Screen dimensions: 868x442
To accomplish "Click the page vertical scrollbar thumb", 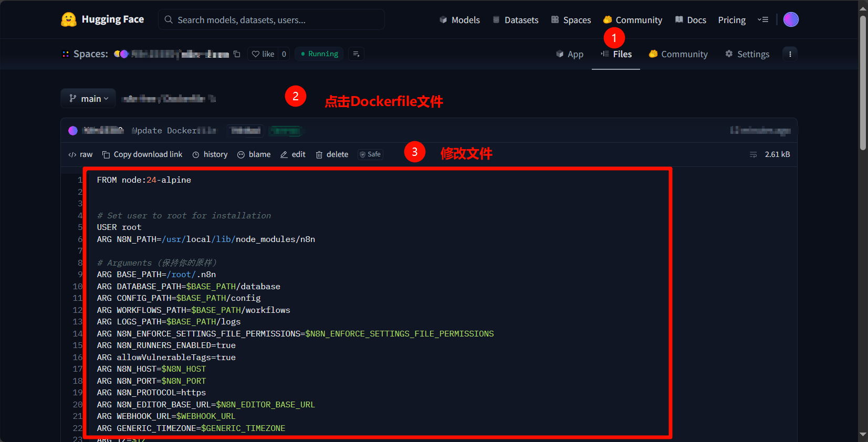I will (863, 83).
